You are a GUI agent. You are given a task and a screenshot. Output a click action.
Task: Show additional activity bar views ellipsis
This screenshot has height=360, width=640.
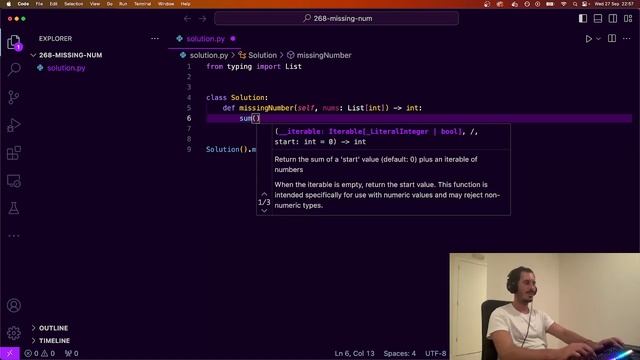(x=13, y=236)
